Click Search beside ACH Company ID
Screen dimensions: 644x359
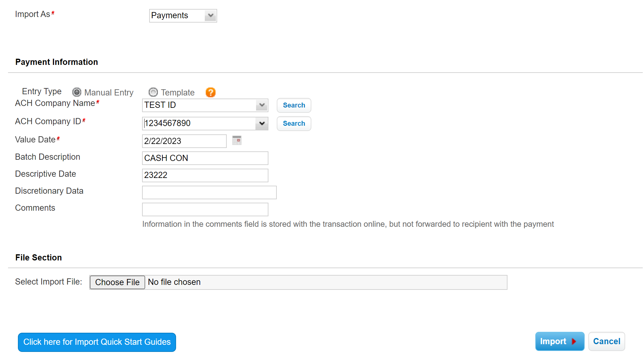[x=294, y=124]
